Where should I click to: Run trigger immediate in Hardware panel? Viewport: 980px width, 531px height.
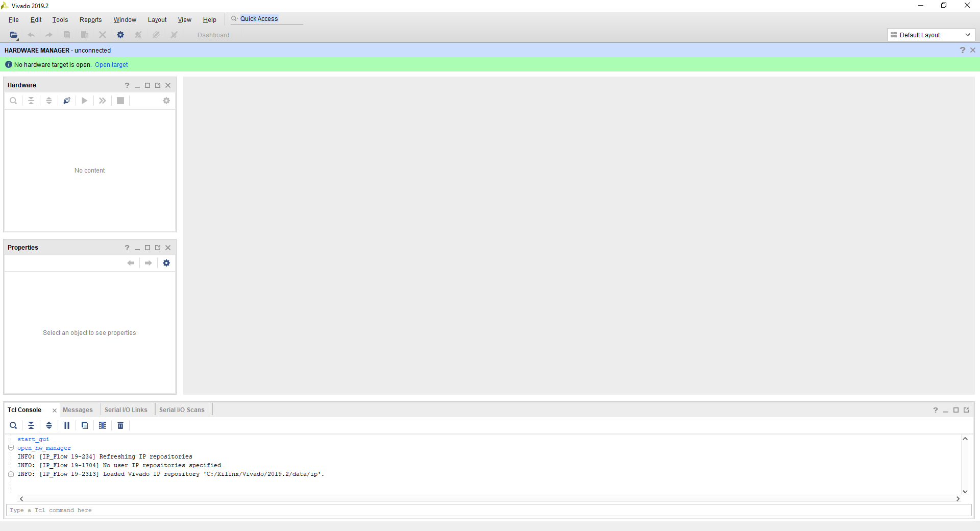pyautogui.click(x=103, y=101)
